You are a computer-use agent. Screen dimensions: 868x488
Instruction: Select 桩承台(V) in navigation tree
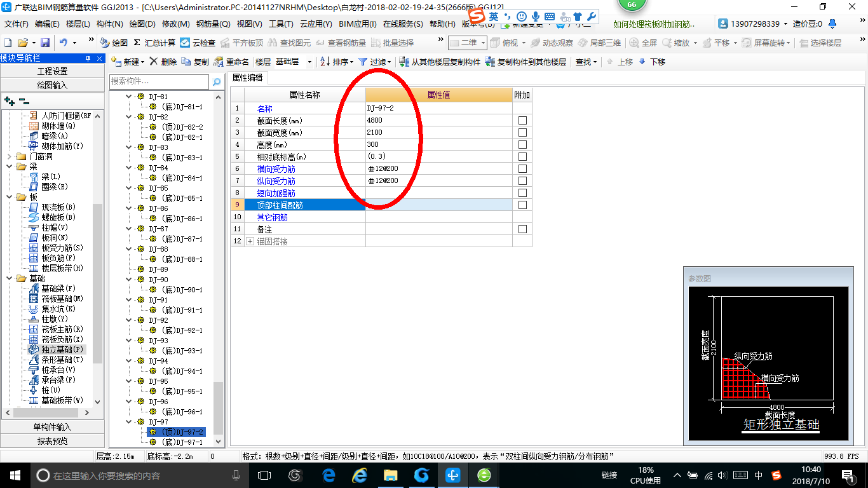pyautogui.click(x=53, y=370)
